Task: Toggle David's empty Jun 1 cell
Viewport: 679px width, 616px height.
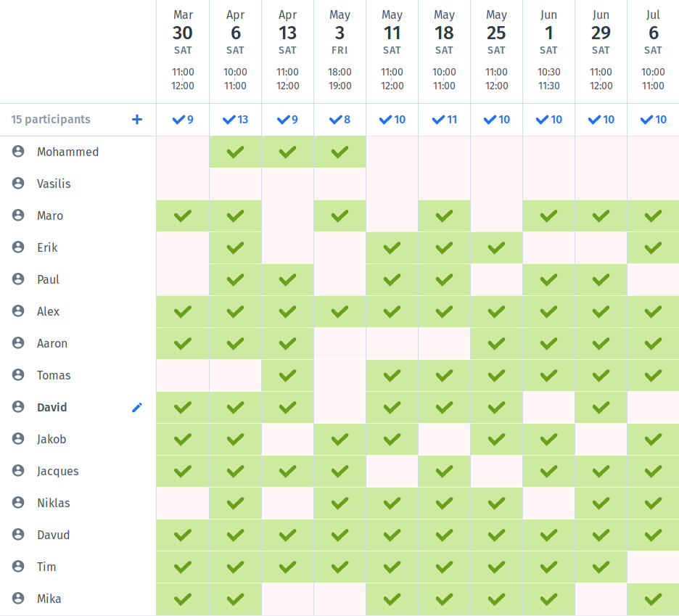Action: (548, 408)
